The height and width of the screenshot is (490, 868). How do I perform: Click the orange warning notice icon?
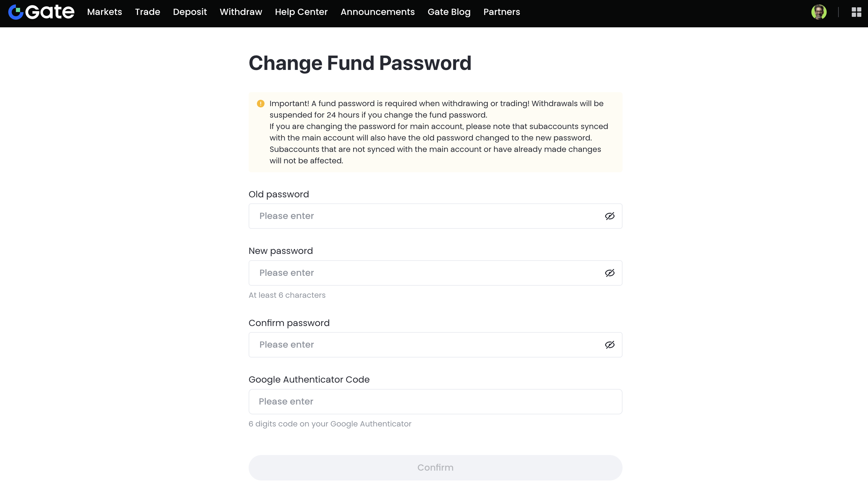click(260, 104)
